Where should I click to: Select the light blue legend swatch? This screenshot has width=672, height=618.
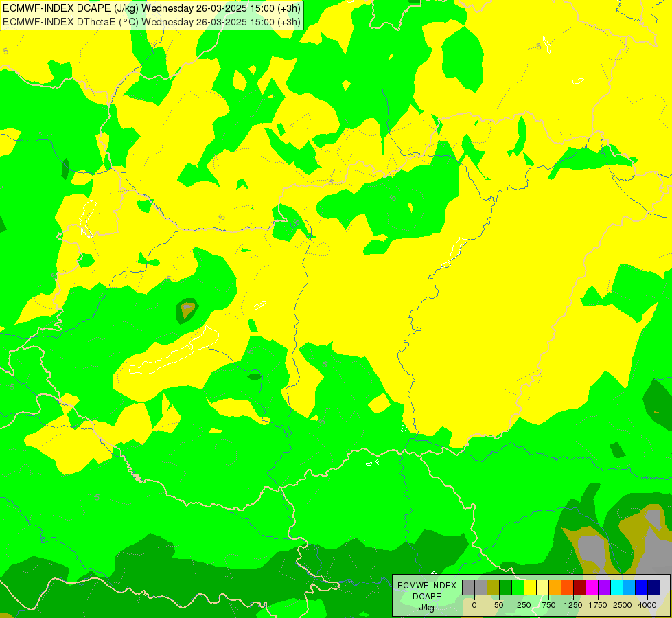click(629, 587)
